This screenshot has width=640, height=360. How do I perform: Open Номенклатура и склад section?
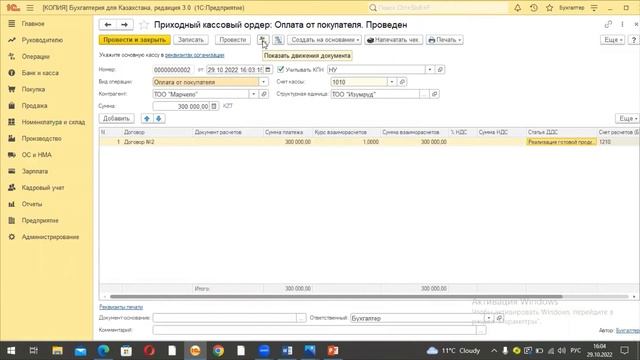pyautogui.click(x=53, y=122)
